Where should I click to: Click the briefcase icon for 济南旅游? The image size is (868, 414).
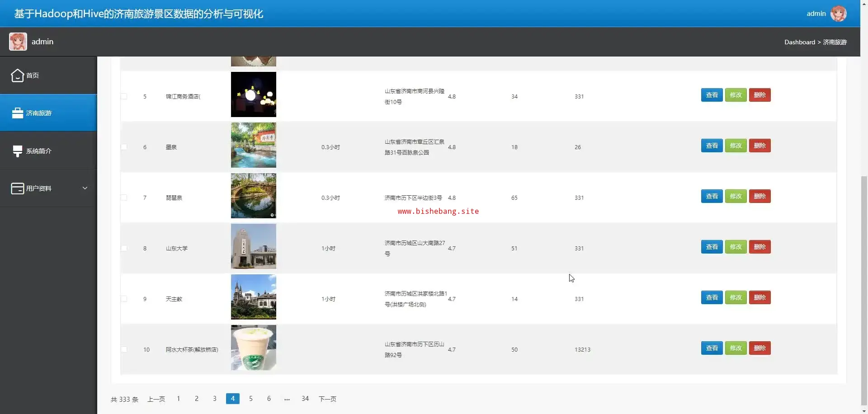[x=17, y=113]
